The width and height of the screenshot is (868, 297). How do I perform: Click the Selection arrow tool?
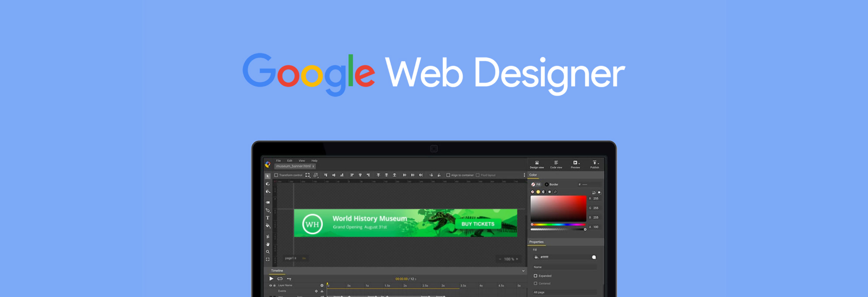point(268,176)
